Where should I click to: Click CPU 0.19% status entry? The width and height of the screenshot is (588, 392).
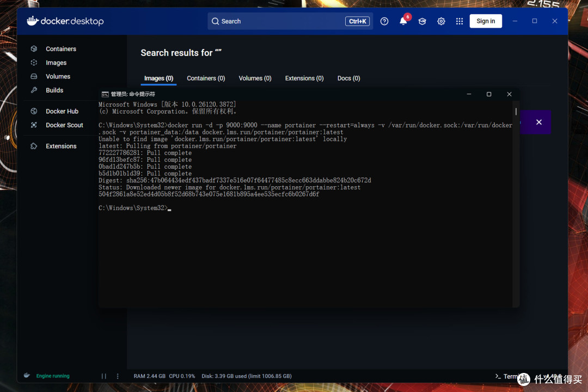pos(182,376)
